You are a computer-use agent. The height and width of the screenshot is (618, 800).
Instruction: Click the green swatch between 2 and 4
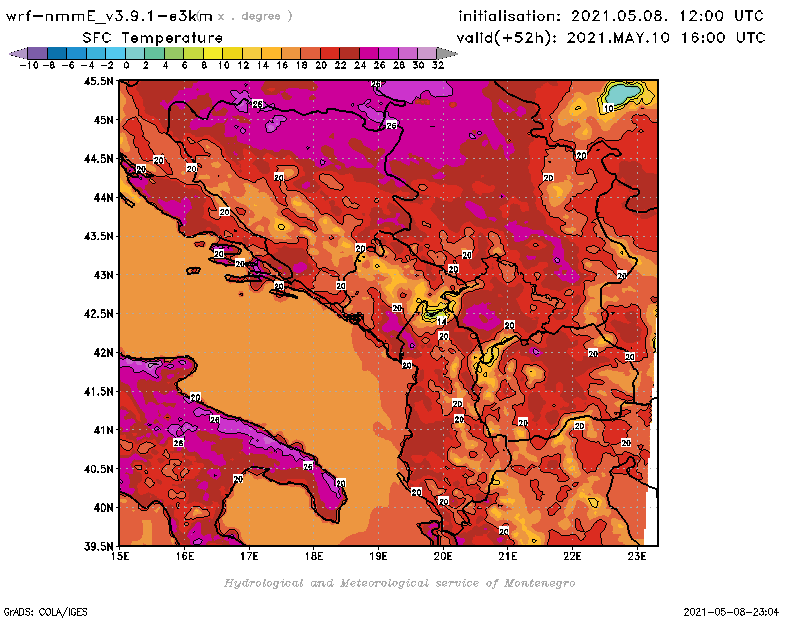155,53
